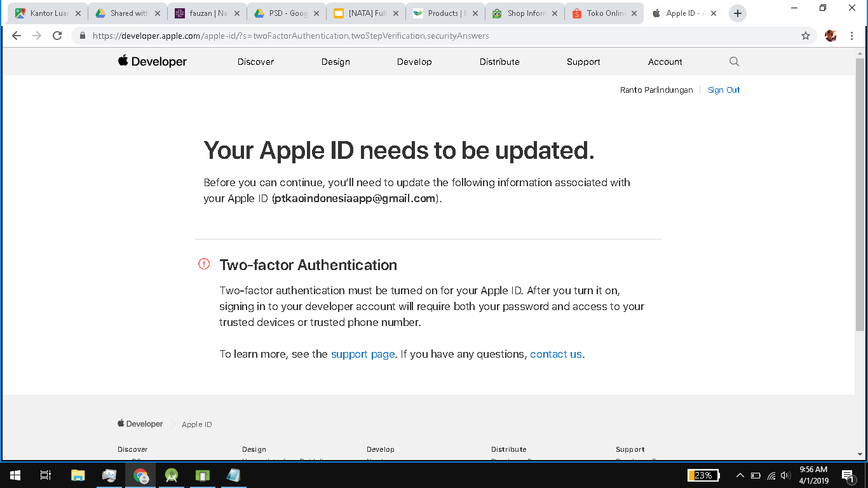Click the contact us link

click(556, 354)
